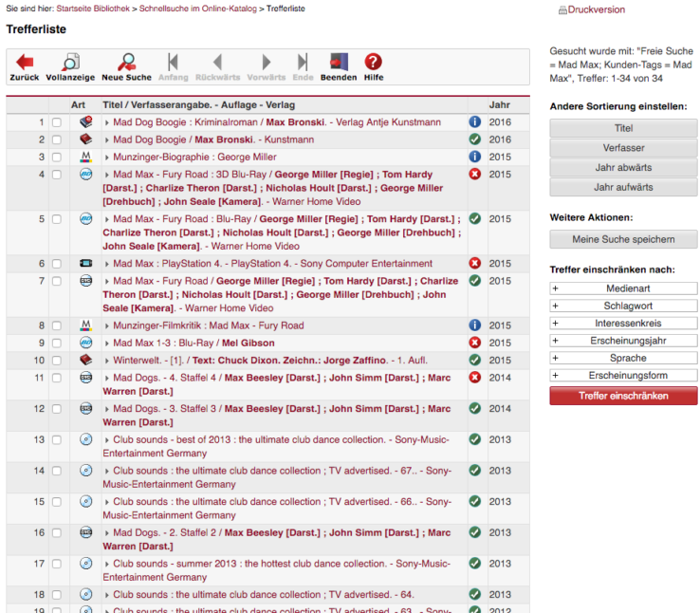The width and height of the screenshot is (700, 613).
Task: Click the Beenden toolbar icon
Action: (339, 63)
